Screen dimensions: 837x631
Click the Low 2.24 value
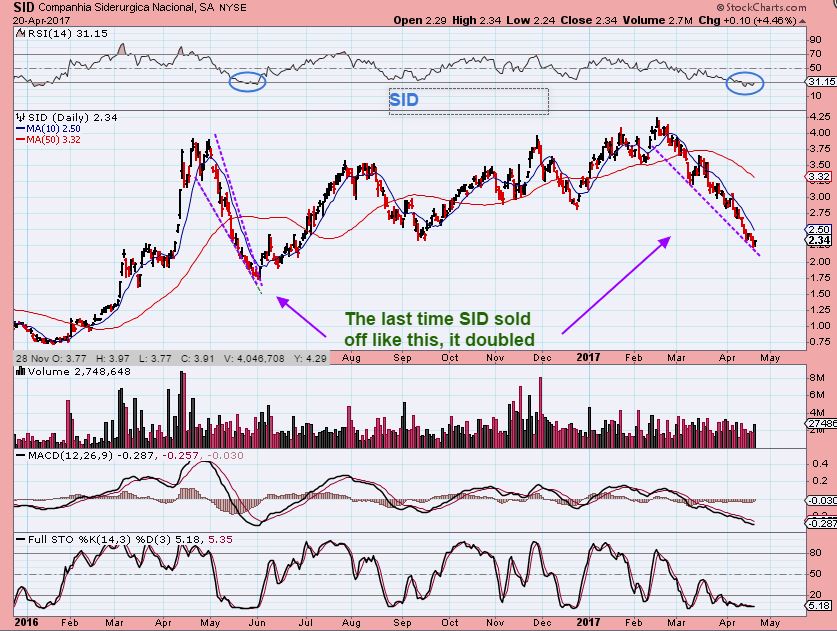(x=531, y=20)
